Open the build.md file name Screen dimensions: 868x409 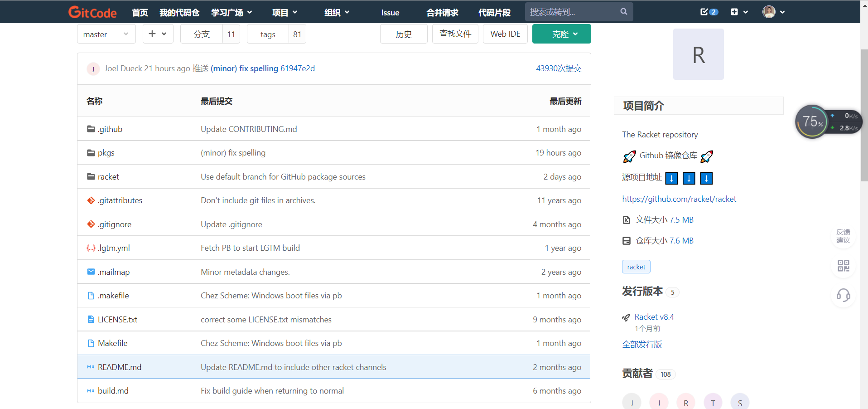pos(113,391)
